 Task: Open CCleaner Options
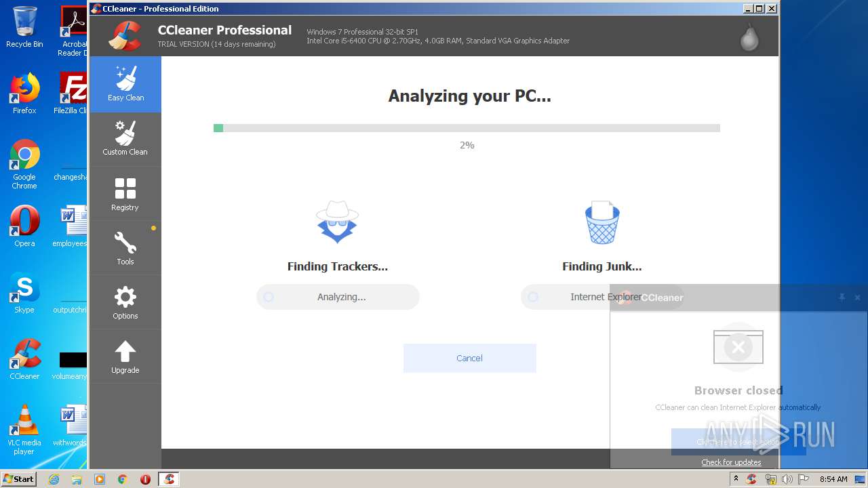click(x=125, y=302)
